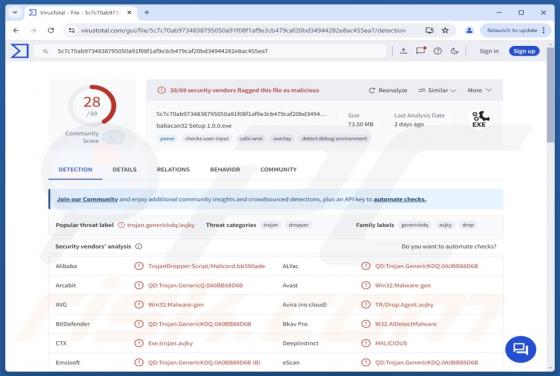This screenshot has width=560, height=376.
Task: Click the BitDefender vendor name
Action: (72, 324)
